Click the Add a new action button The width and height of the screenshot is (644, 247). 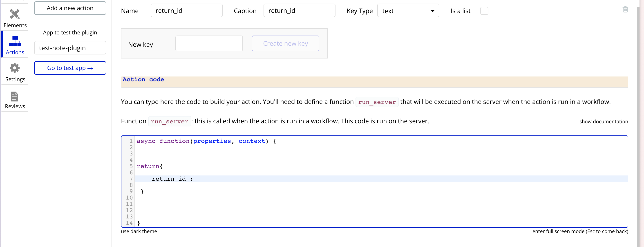click(70, 8)
